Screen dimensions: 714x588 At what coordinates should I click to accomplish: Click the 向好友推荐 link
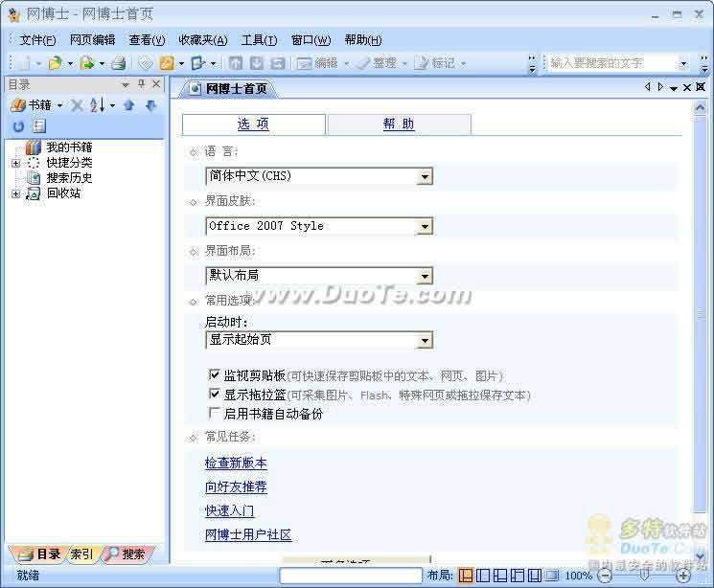click(x=236, y=486)
